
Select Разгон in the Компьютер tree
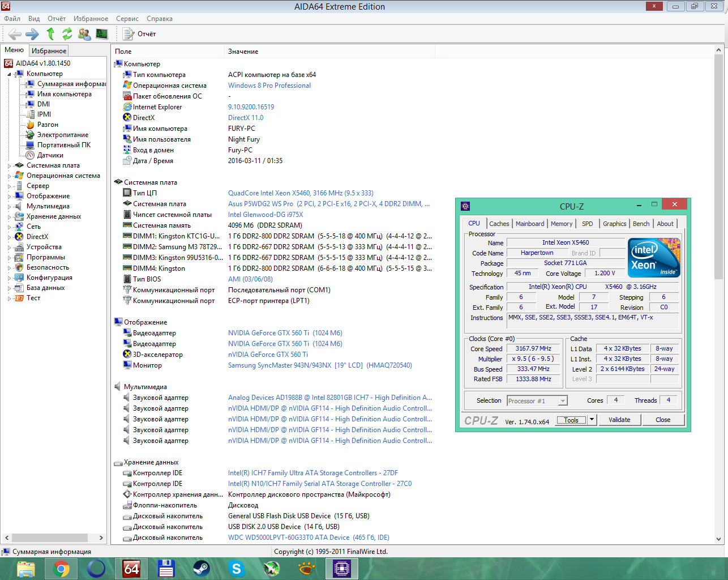(x=48, y=125)
